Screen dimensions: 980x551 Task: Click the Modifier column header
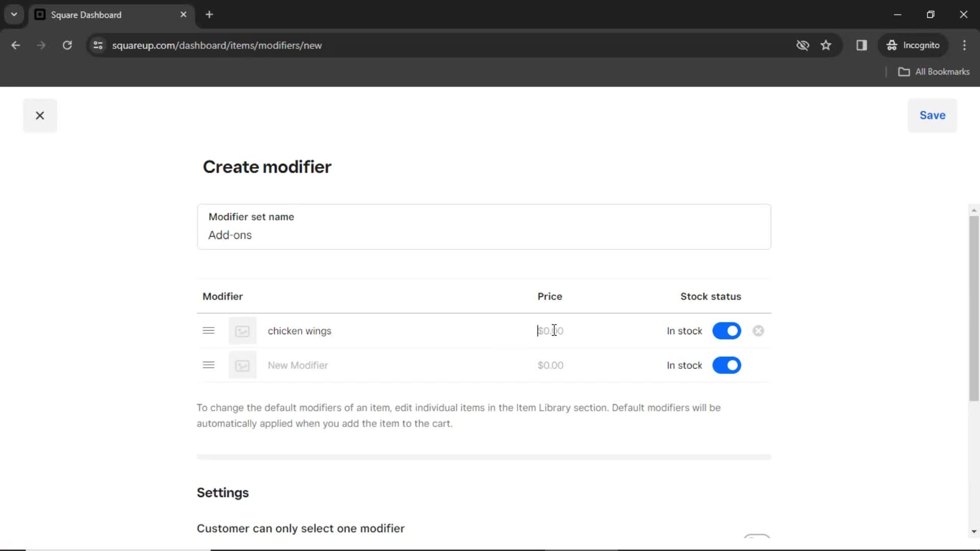[x=223, y=296]
